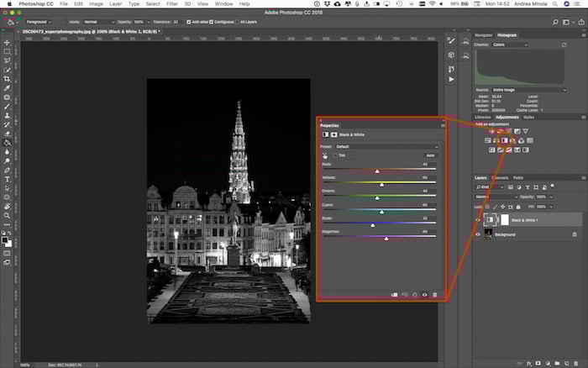
Task: Open the layer Opacity dropdown arrow
Action: click(x=551, y=197)
